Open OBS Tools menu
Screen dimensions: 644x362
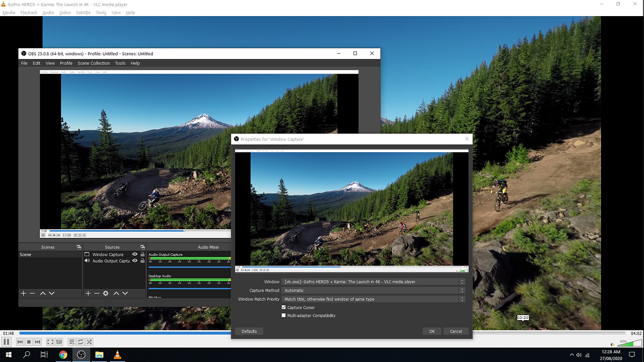pos(120,63)
